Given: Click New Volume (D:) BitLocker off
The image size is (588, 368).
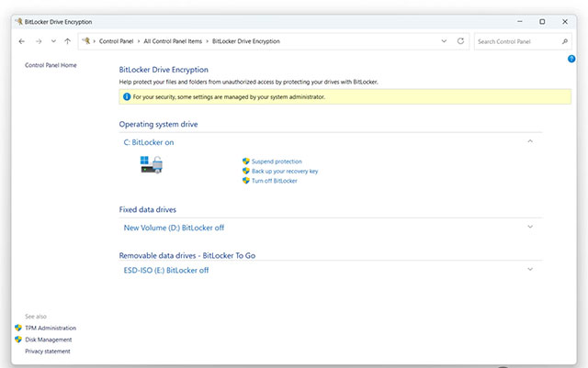Looking at the screenshot, I should tap(174, 228).
